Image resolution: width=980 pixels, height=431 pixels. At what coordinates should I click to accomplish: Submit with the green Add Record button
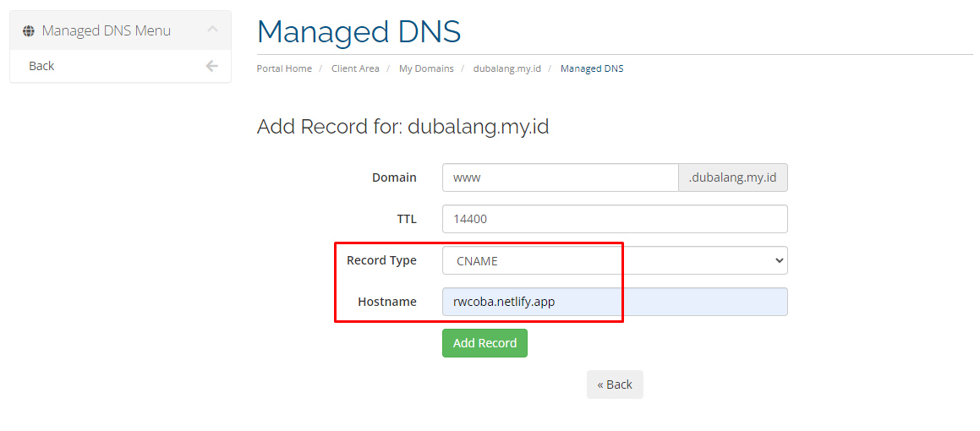point(485,343)
